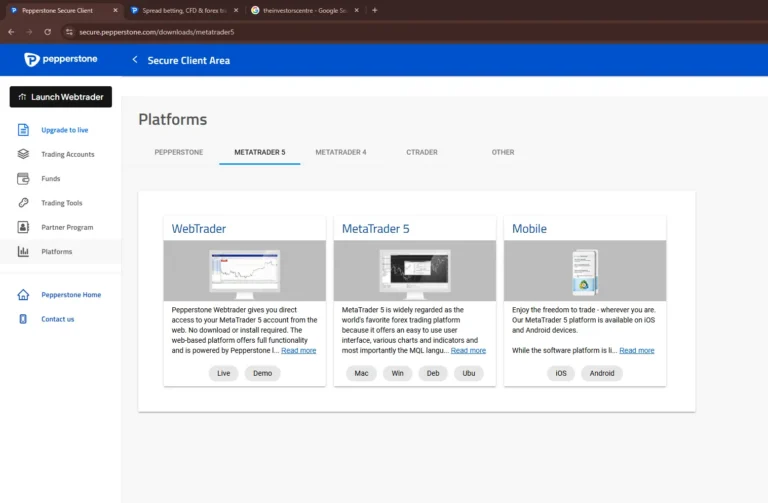768x503 pixels.
Task: Choose the Android mobile download button
Action: (x=602, y=373)
